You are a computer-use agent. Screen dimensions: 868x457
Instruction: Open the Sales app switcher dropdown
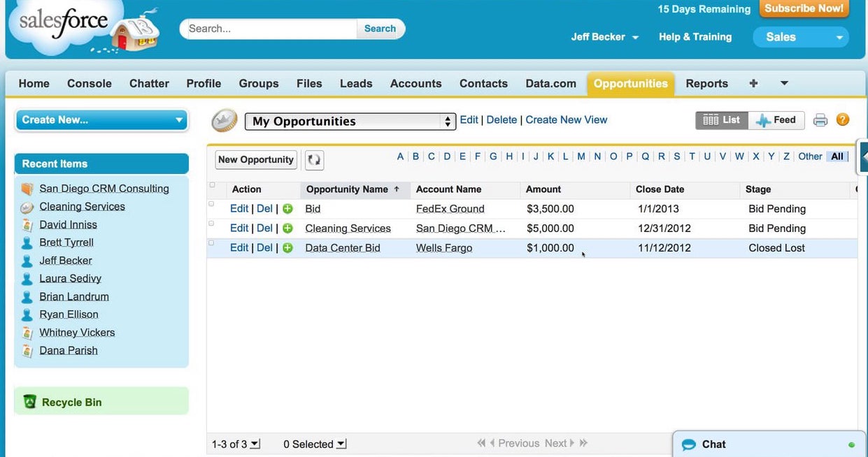tap(801, 37)
